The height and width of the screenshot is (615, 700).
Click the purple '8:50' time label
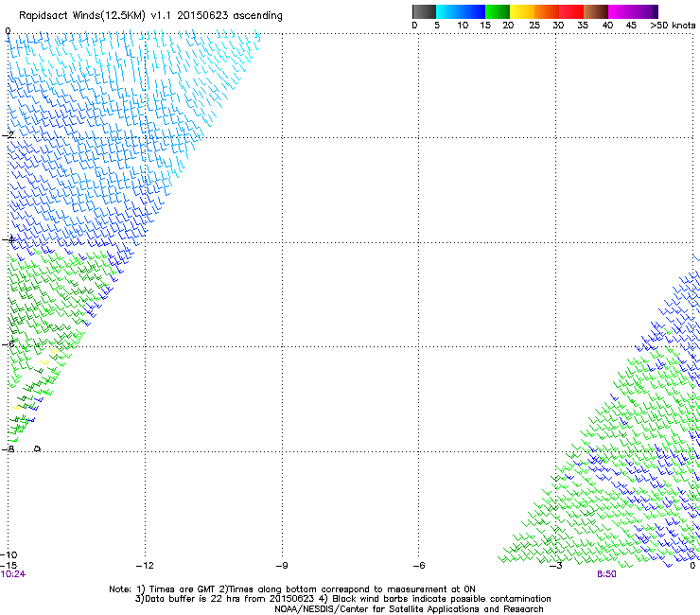[606, 574]
